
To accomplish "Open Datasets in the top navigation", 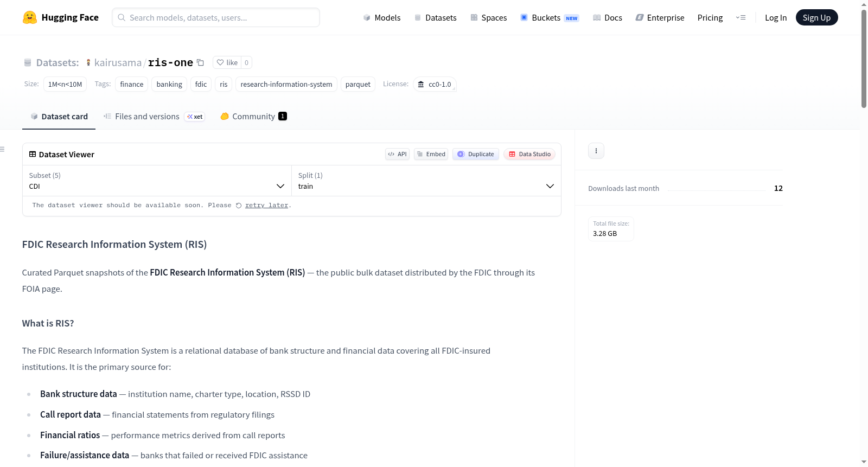I will pyautogui.click(x=436, y=17).
